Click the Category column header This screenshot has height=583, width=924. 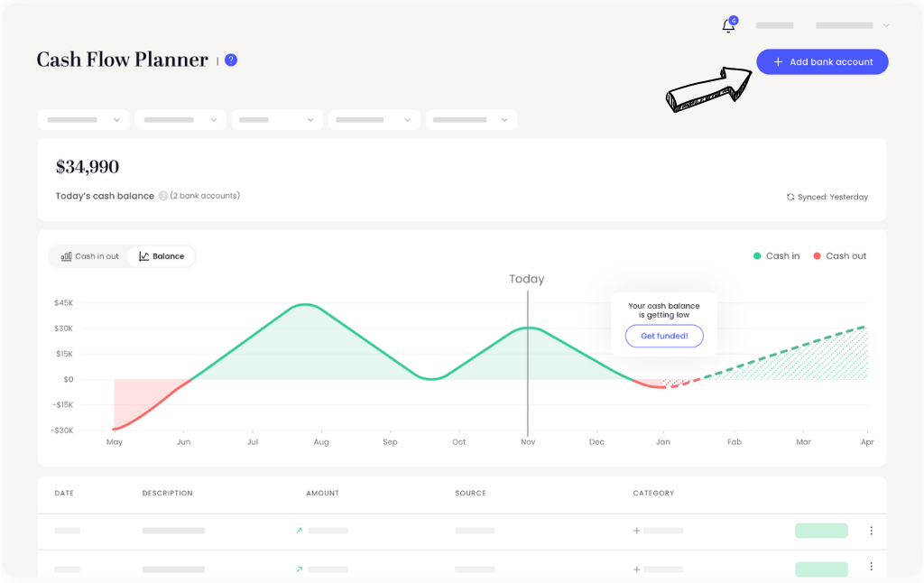653,493
